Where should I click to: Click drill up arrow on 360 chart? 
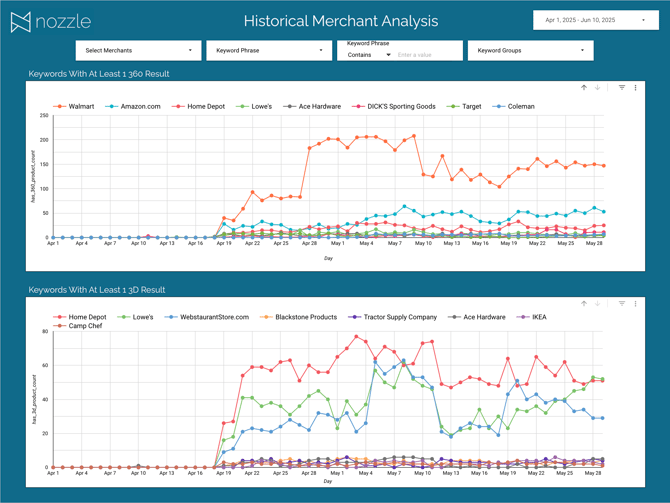584,88
